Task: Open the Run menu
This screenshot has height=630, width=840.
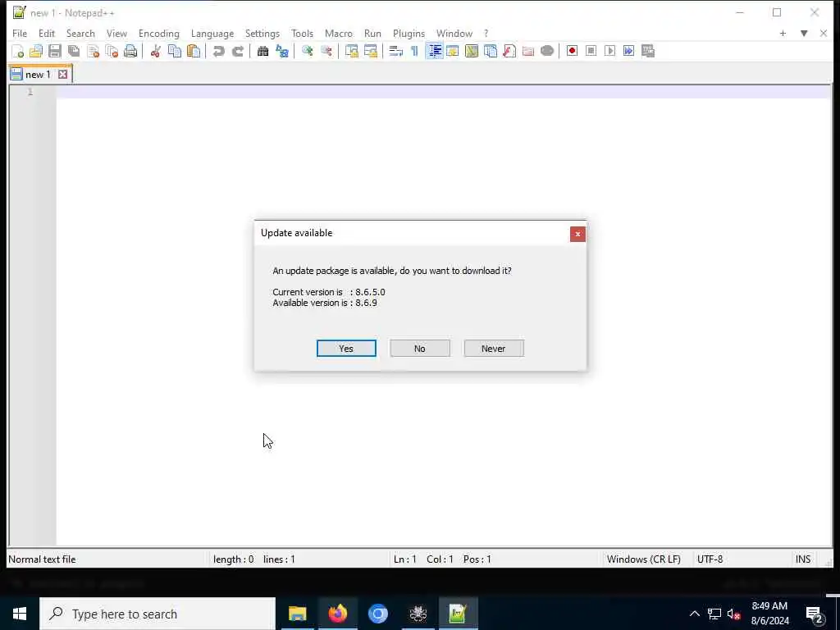Action: click(372, 33)
